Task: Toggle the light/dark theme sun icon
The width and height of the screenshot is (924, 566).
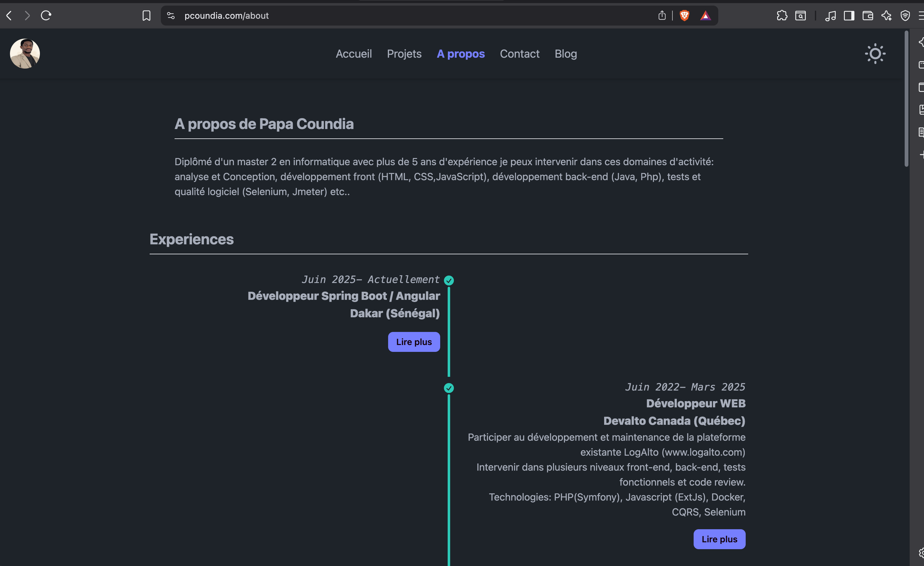Action: point(875,54)
